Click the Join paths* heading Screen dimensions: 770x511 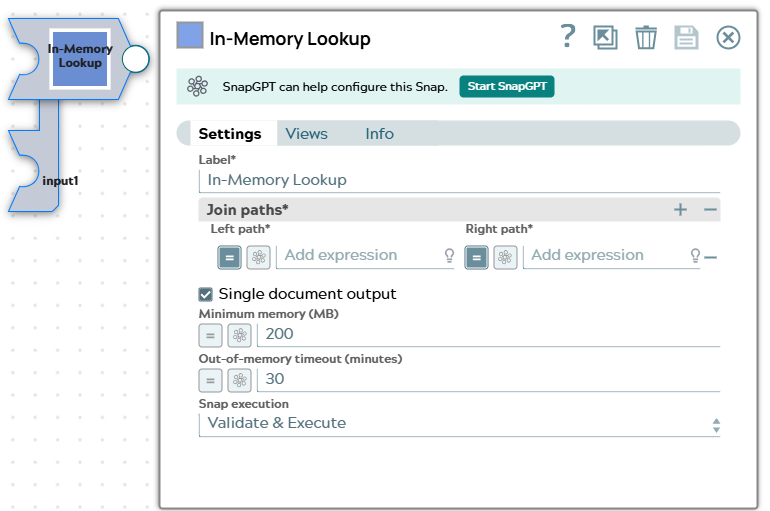click(x=248, y=210)
